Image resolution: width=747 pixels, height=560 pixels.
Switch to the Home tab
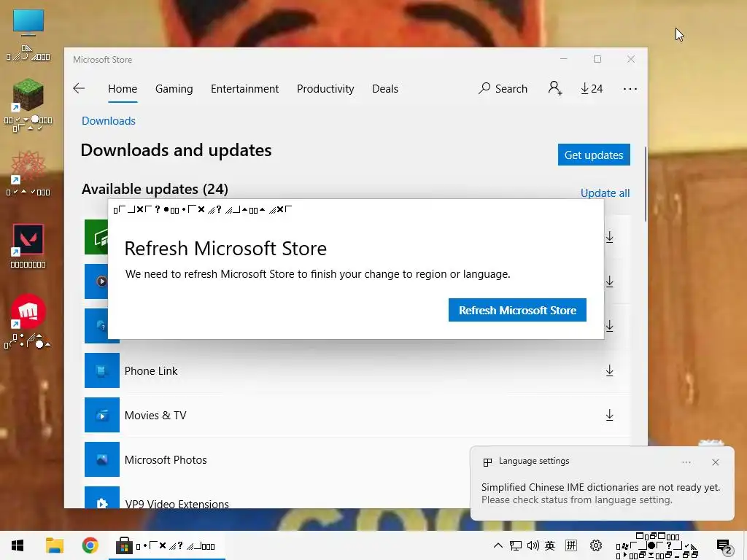pos(123,88)
